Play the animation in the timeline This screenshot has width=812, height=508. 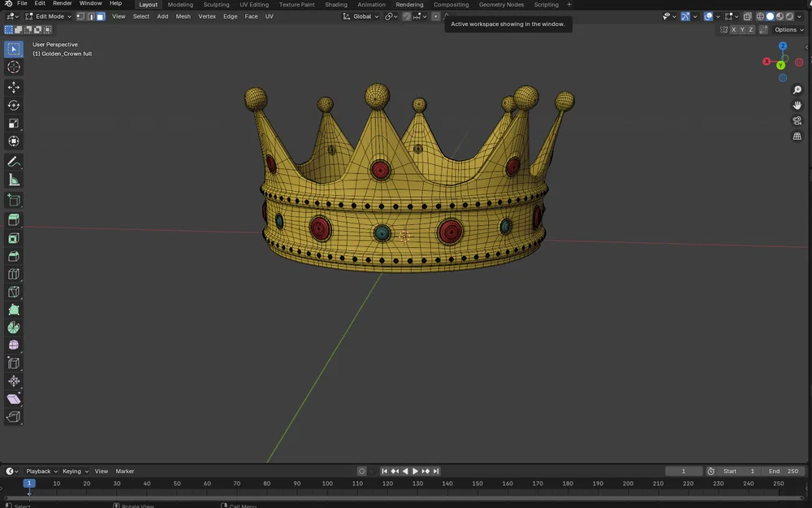click(x=414, y=470)
